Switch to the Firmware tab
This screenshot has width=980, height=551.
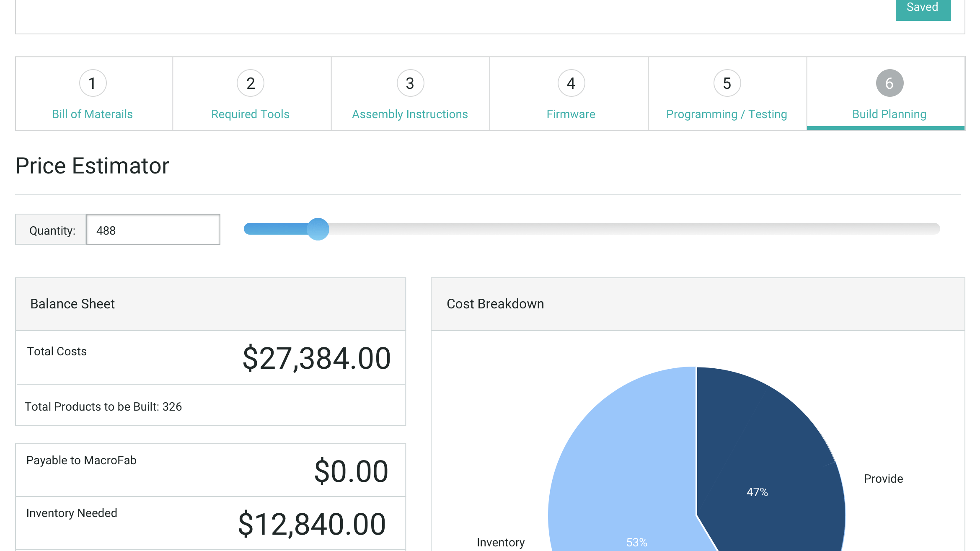pyautogui.click(x=571, y=114)
